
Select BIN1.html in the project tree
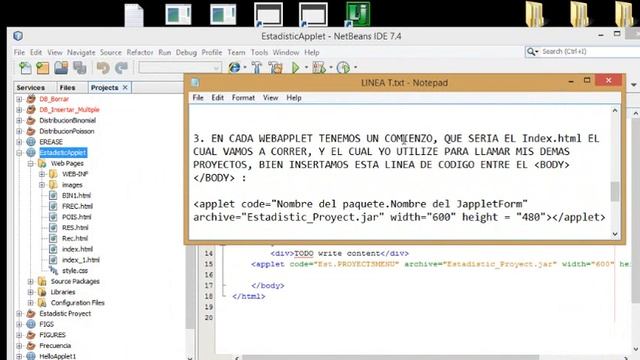click(x=76, y=196)
